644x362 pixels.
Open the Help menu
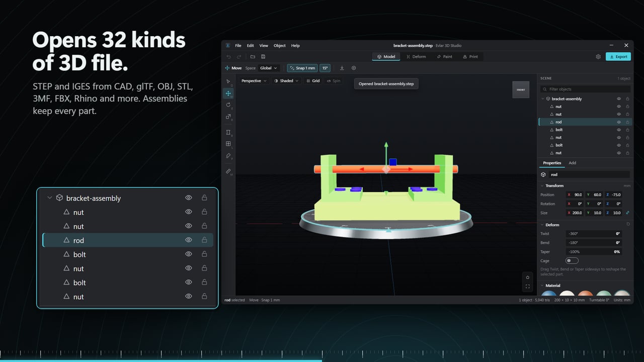coord(295,45)
